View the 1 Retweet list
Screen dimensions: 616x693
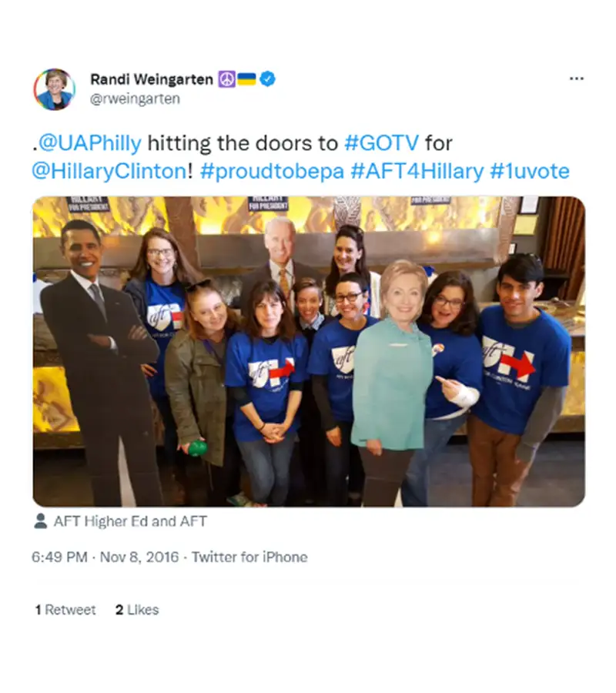coord(65,610)
